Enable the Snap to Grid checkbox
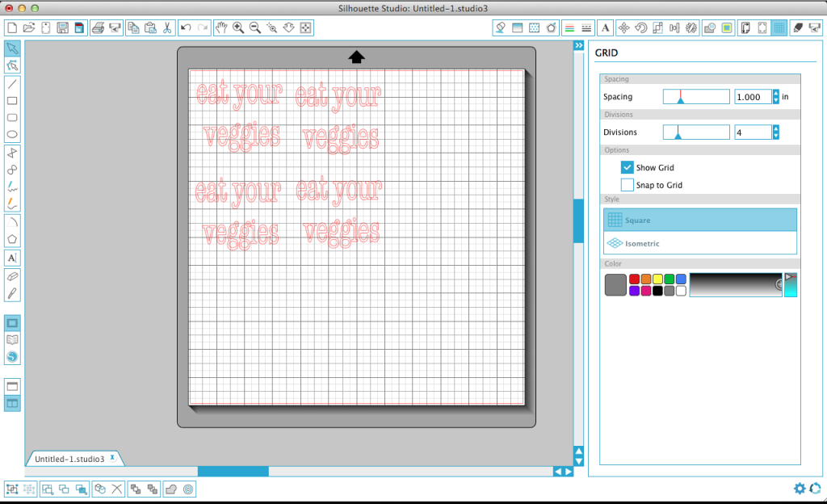Viewport: 827px width, 504px height. [627, 185]
